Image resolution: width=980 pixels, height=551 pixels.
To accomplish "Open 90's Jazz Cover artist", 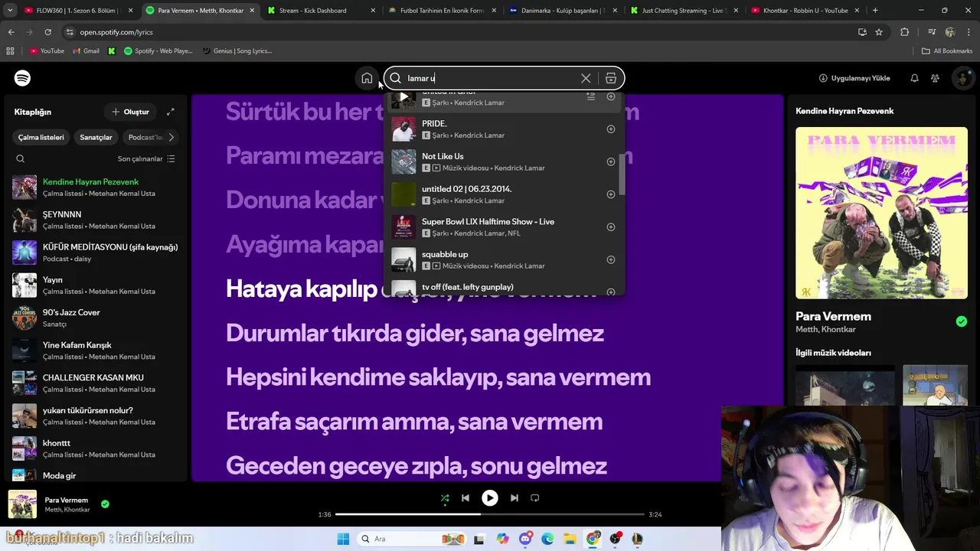I will 96,318.
